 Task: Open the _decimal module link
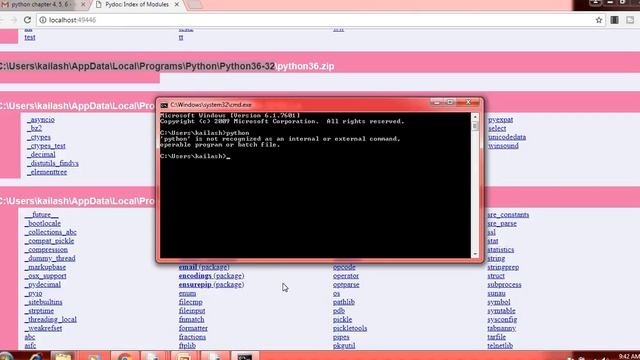pos(41,155)
